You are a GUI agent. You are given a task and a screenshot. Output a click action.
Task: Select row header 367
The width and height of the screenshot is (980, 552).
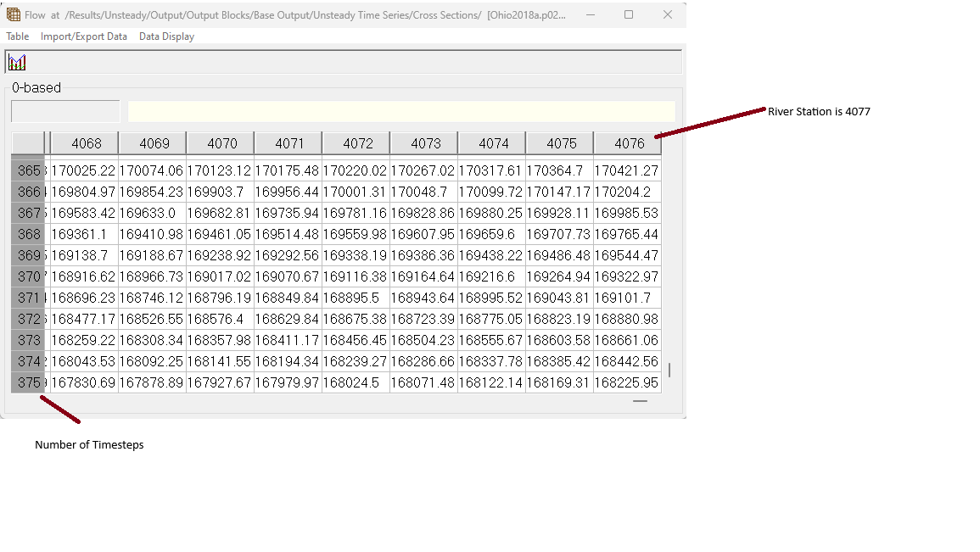28,213
